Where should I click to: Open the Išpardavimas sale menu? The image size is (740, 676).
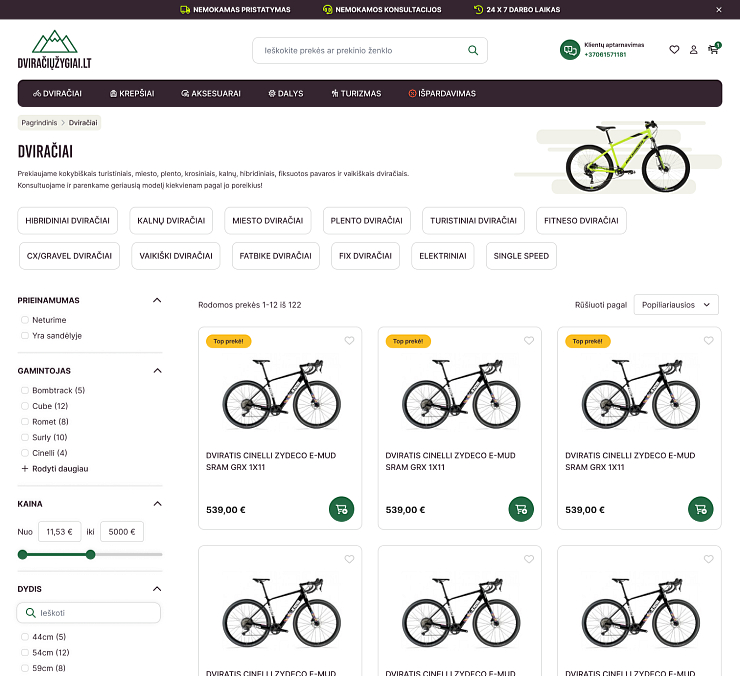(442, 93)
